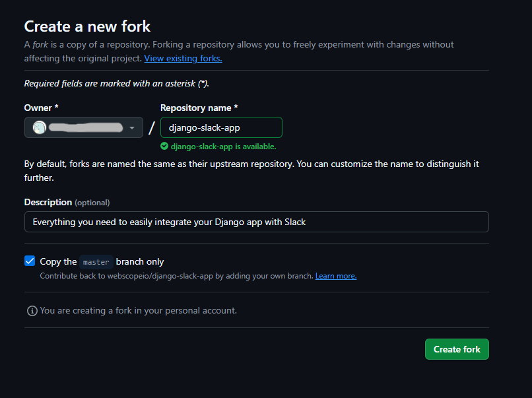Open the View existing forks link

[183, 58]
